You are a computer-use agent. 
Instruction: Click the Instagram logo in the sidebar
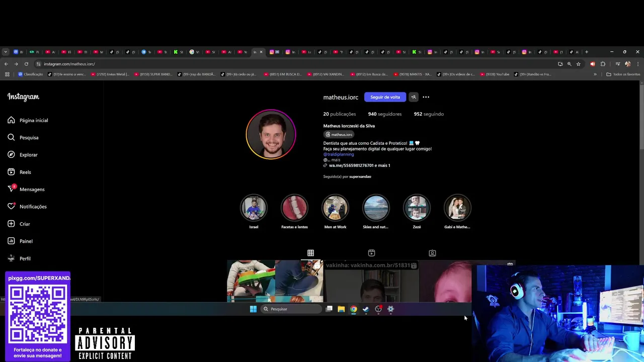pyautogui.click(x=23, y=97)
